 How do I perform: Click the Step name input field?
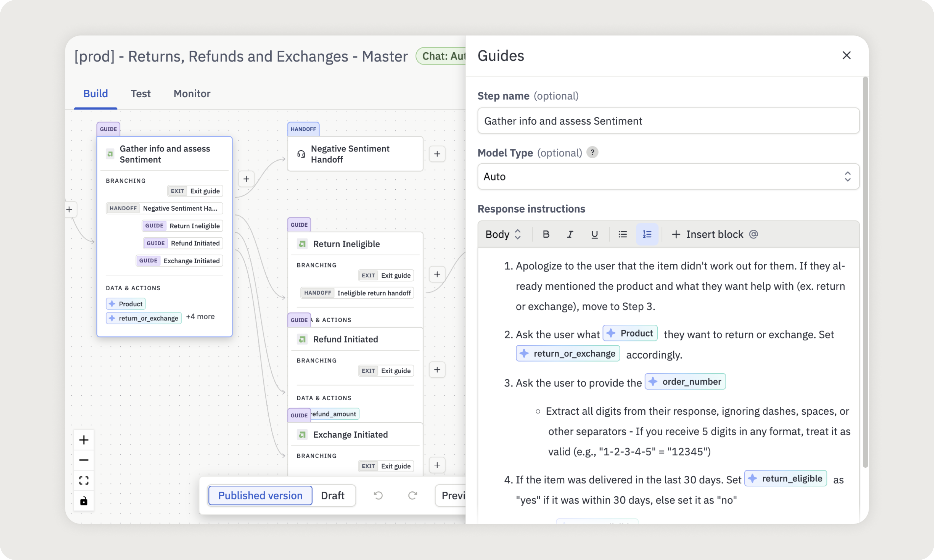click(x=668, y=121)
